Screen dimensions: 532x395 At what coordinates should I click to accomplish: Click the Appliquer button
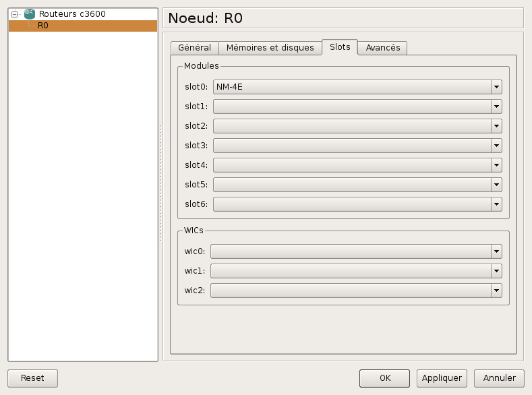click(442, 378)
